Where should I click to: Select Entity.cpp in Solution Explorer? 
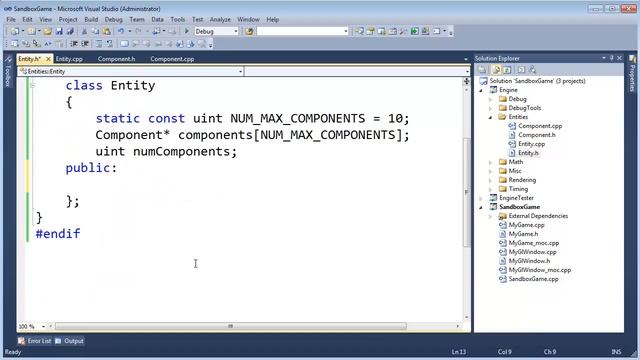pyautogui.click(x=531, y=144)
